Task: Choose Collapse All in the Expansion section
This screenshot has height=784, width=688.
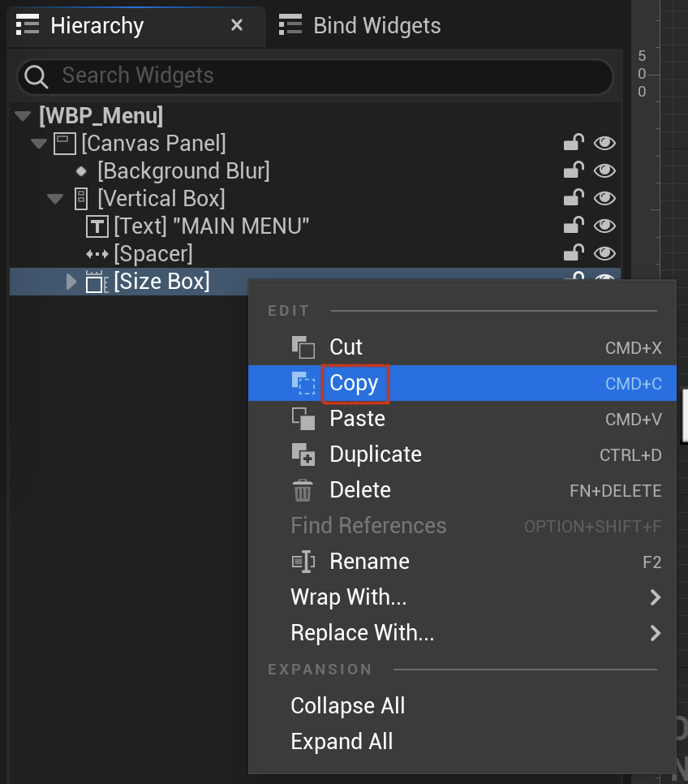Action: coord(348,706)
